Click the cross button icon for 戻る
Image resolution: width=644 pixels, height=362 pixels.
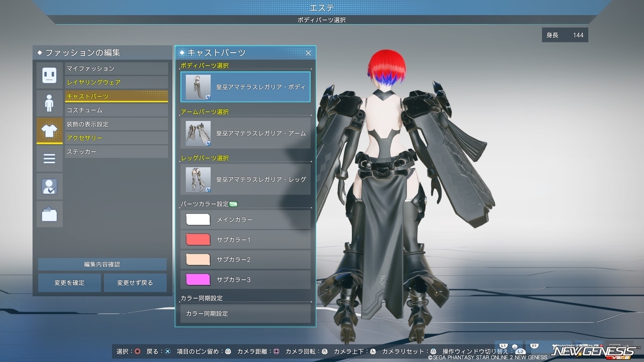click(x=167, y=352)
